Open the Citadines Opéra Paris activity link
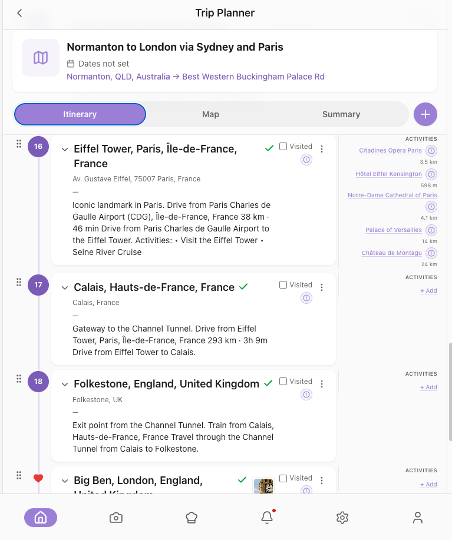Screen dimensions: 452x540 390,150
